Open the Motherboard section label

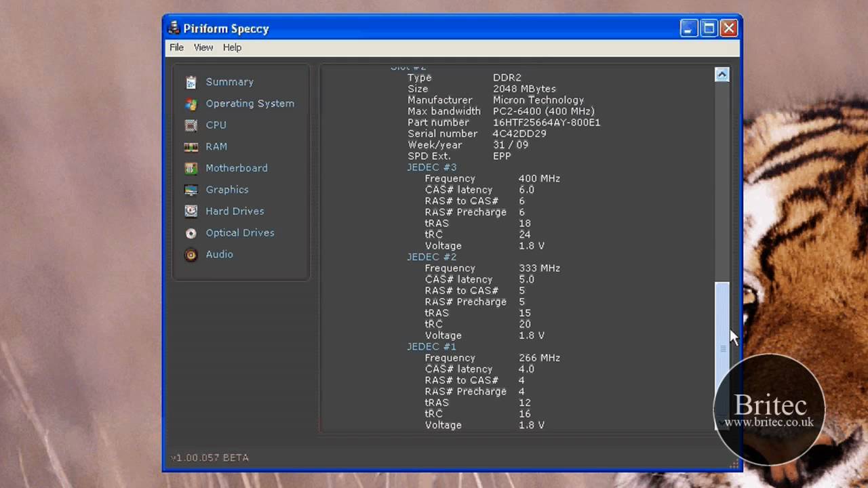click(236, 168)
